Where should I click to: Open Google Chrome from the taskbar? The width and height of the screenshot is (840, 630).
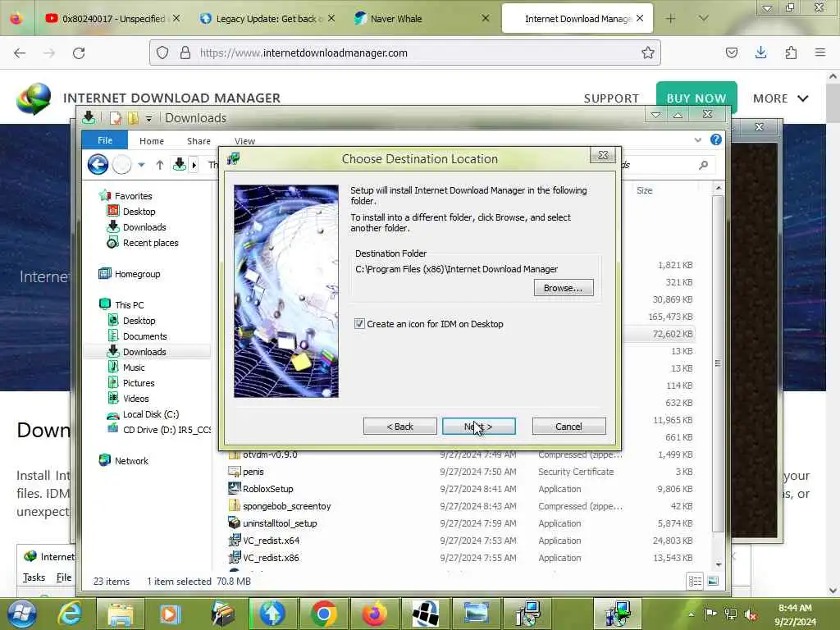(x=323, y=614)
